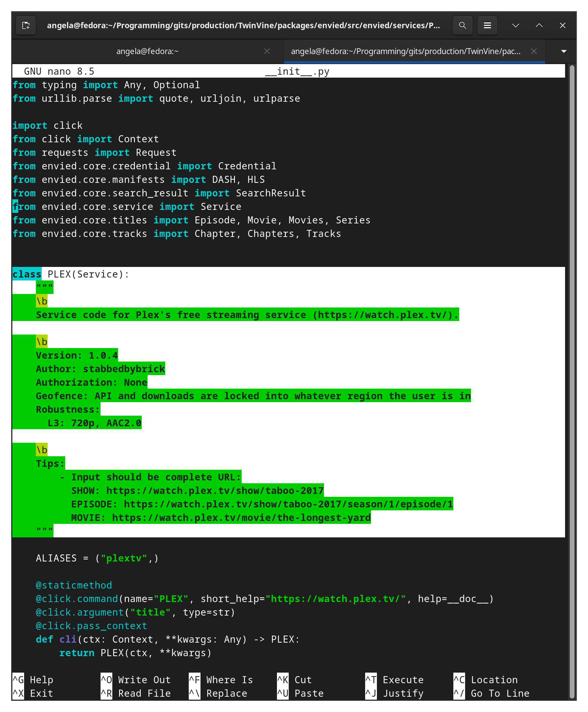This screenshot has width=588, height=712.
Task: Open the hamburger main menu
Action: [x=487, y=25]
